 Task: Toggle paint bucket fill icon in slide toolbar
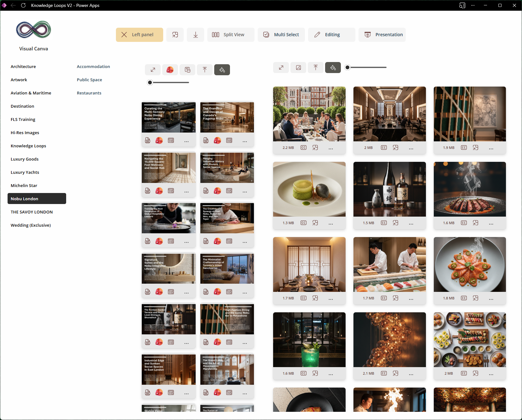(x=222, y=70)
